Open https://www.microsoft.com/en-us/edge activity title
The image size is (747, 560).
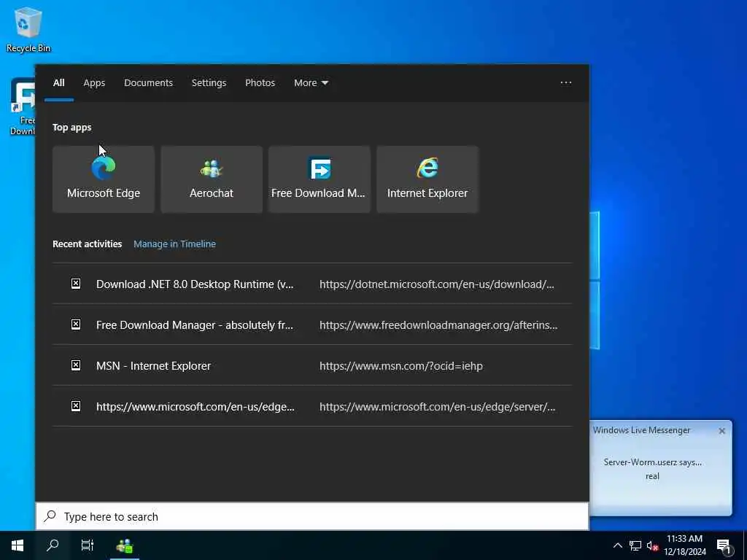pyautogui.click(x=196, y=407)
